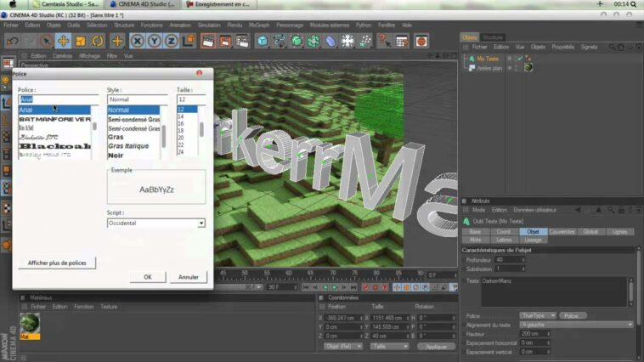Open the NURBS generator icon
The image size is (644, 362).
point(297,41)
